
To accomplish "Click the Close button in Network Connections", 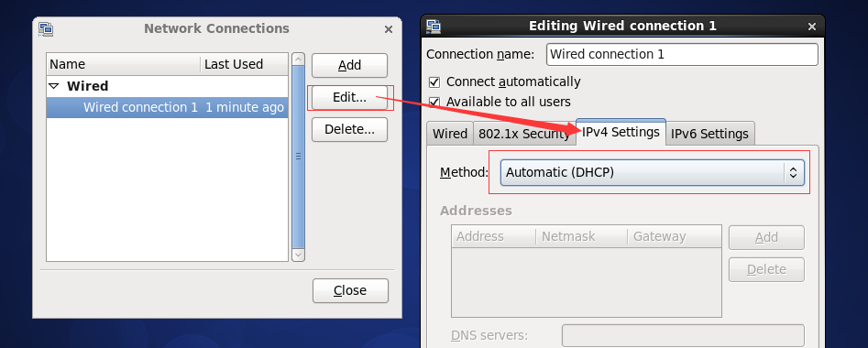I will point(350,290).
